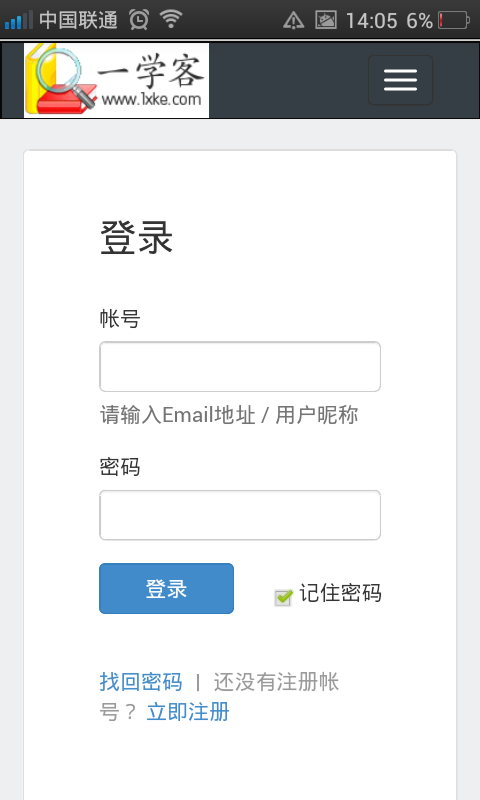Screen dimensions: 480x800
Task: Tap the 14:05 clock in the status bar
Action: coord(371,21)
